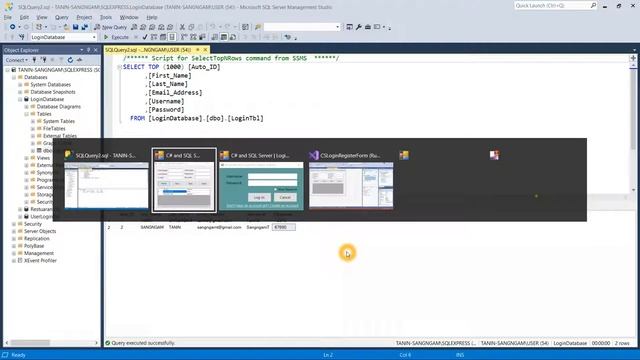Click the Save icon in toolbar
Image resolution: width=640 pixels, height=360 pixels.
point(76,27)
